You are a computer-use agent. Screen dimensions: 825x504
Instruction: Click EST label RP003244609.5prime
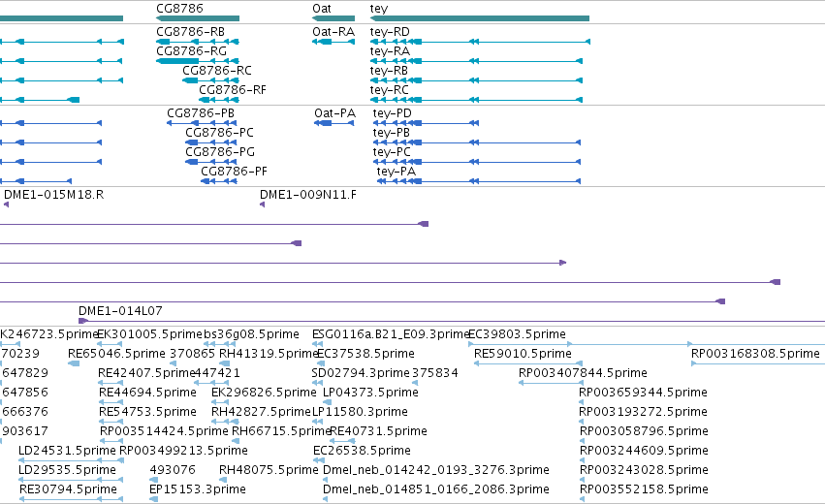(644, 451)
